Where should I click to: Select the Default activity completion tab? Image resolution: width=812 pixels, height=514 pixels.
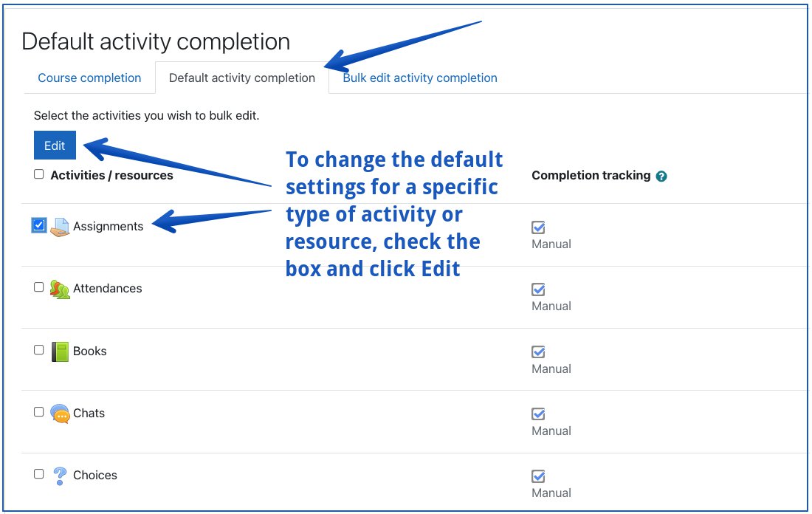(241, 78)
